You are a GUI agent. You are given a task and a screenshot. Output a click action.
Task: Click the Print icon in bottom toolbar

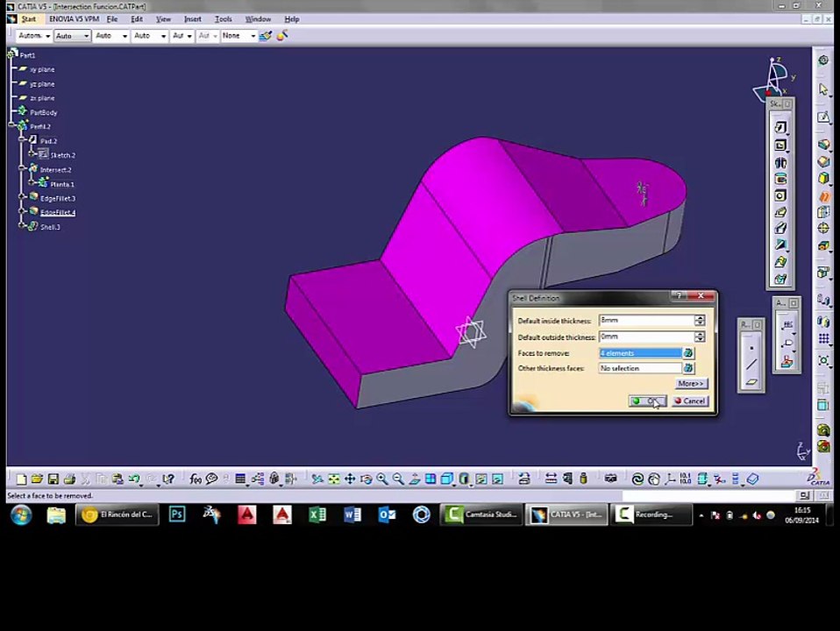coord(69,479)
